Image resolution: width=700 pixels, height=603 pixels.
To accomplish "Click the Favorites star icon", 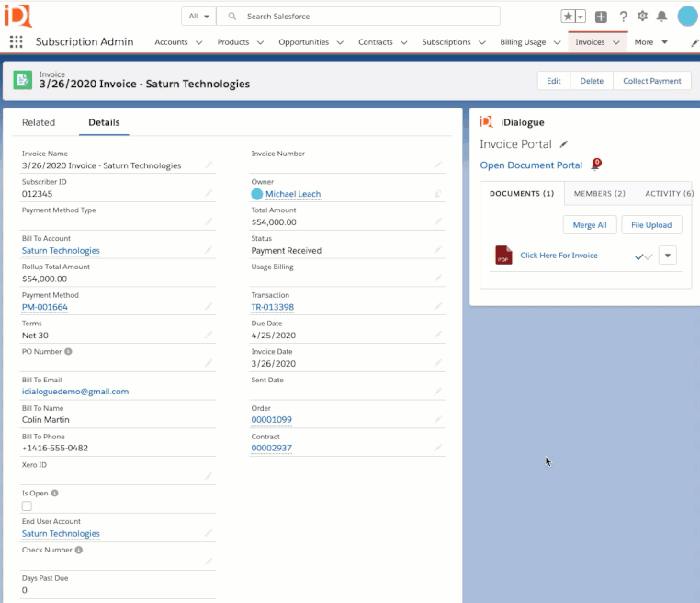I will tap(568, 17).
